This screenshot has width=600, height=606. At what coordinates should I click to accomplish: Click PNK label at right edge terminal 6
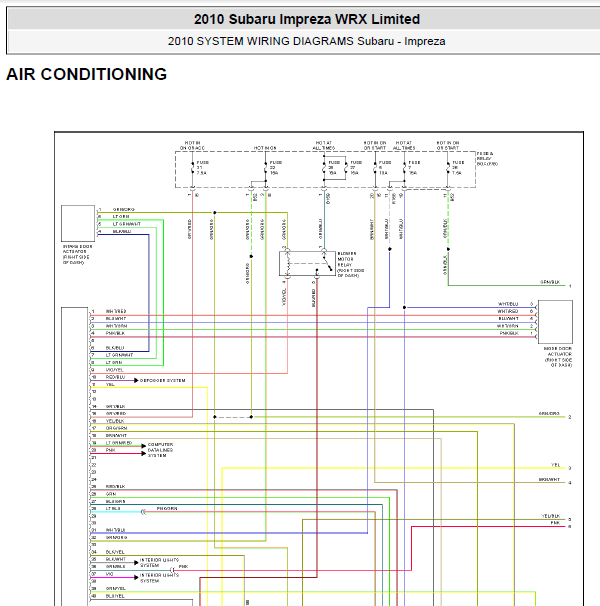pyautogui.click(x=556, y=523)
